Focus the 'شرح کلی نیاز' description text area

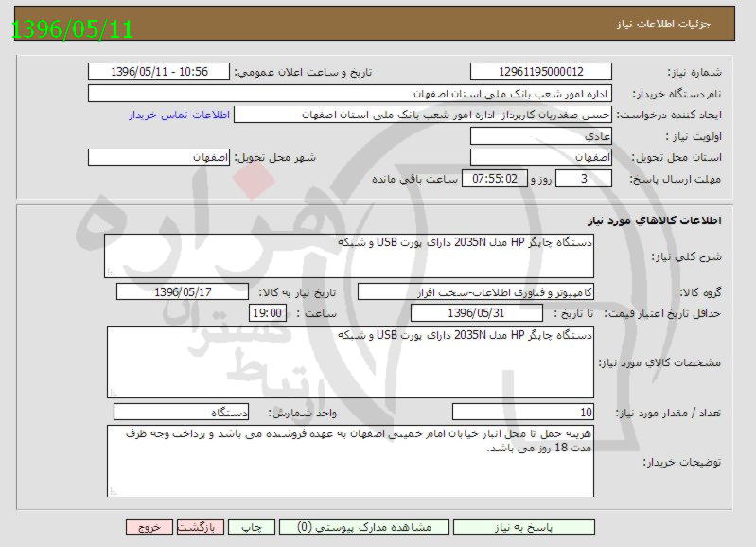coord(349,256)
